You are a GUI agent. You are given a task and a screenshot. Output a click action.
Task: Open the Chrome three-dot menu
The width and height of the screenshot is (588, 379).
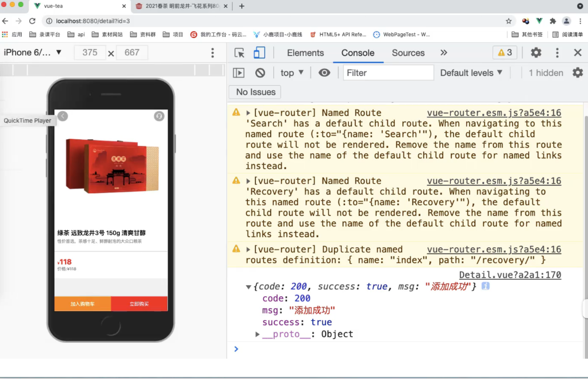coord(580,21)
